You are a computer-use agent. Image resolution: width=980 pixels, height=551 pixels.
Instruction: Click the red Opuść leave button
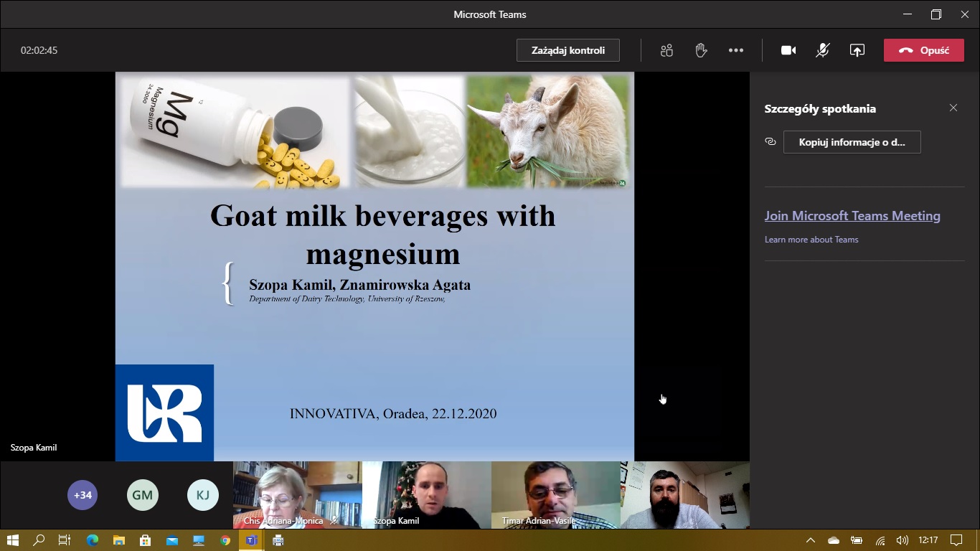coord(923,50)
